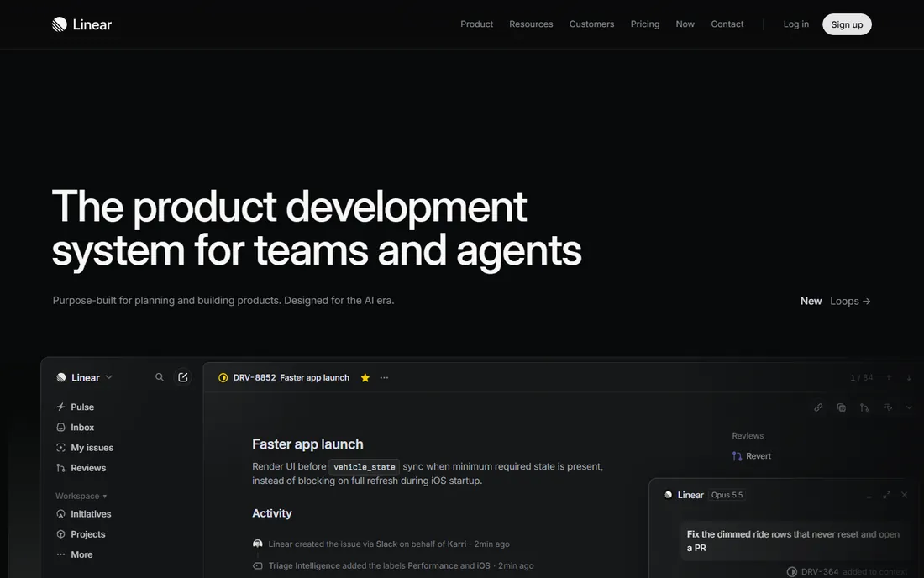Click the Faster app launch issue title

click(307, 444)
